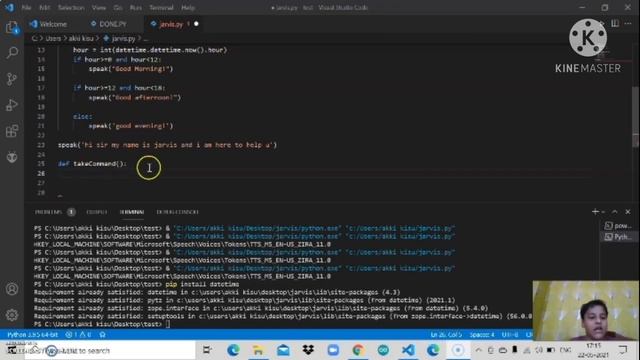640x360 pixels.
Task: Open the View menu
Action: click(99, 7)
